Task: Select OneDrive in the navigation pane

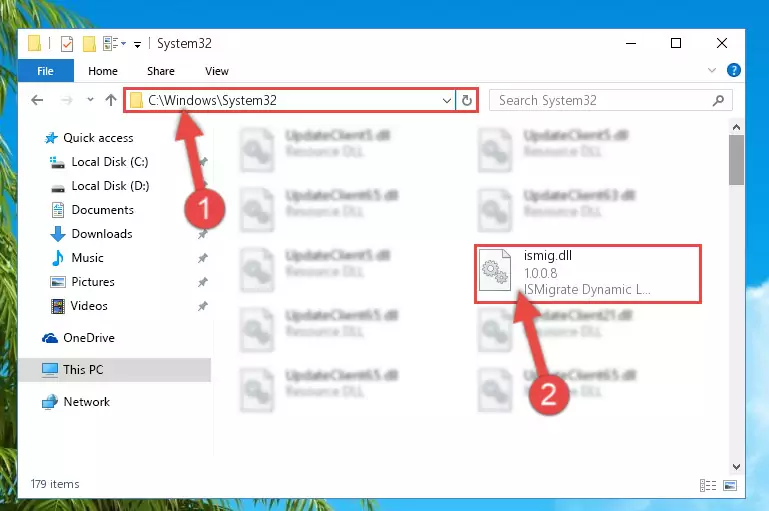Action: 89,338
